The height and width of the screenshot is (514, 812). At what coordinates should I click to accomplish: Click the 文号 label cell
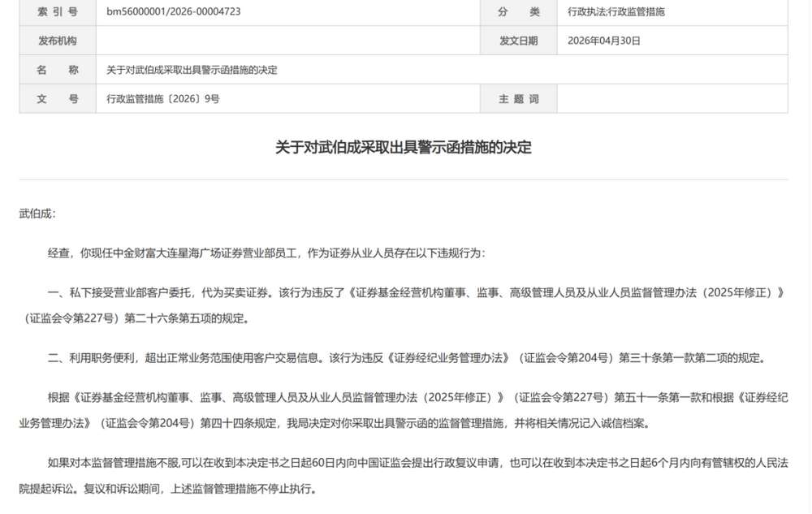tap(58, 99)
